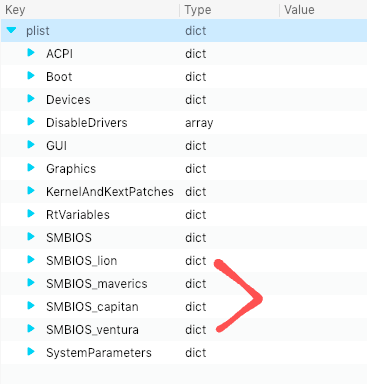Image resolution: width=367 pixels, height=384 pixels.
Task: Expand the SMBIOS_lion row triangle
Action: click(x=31, y=260)
